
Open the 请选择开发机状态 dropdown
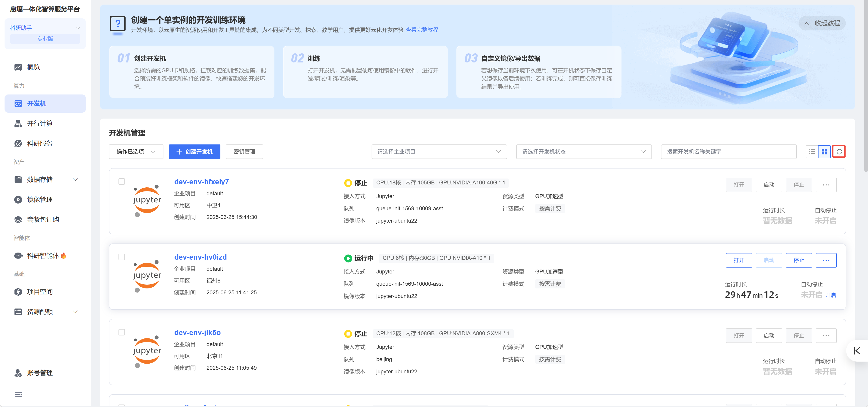(584, 152)
